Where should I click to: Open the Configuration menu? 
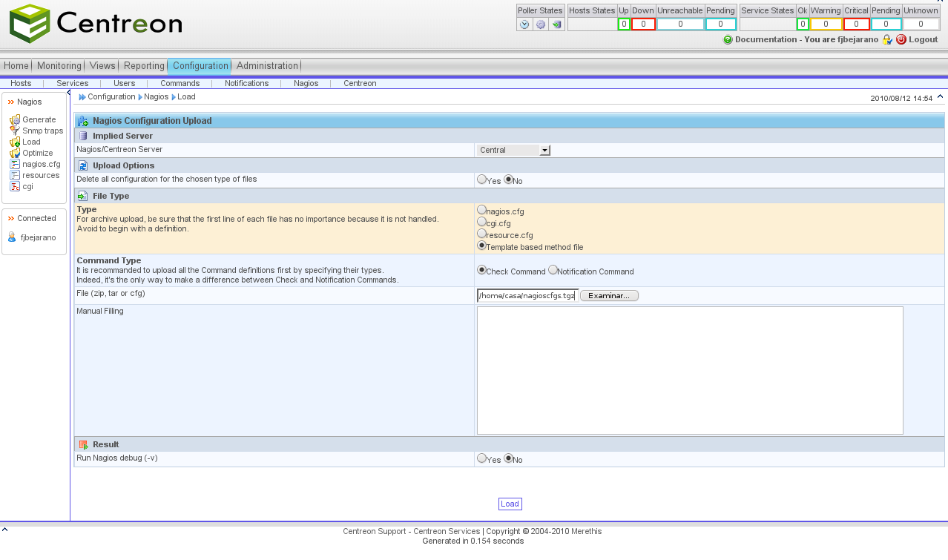200,66
